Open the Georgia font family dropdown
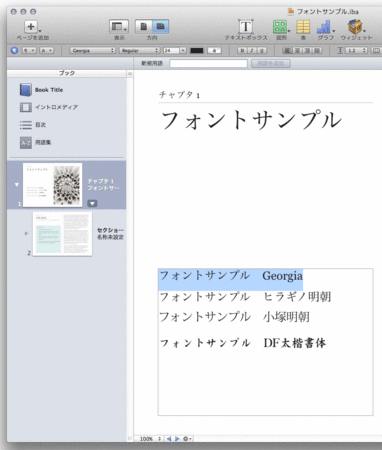382x450 pixels. [93, 50]
